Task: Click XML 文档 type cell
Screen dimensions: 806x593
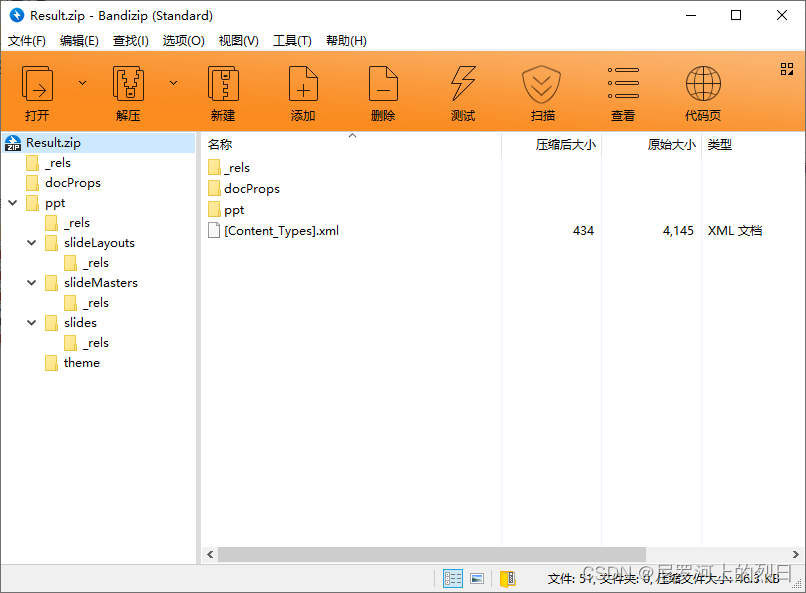Action: click(x=735, y=231)
